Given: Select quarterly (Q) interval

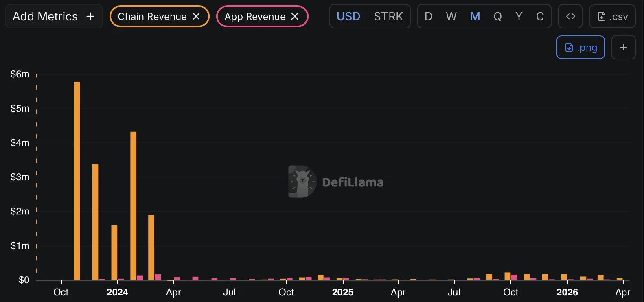Looking at the screenshot, I should (497, 16).
